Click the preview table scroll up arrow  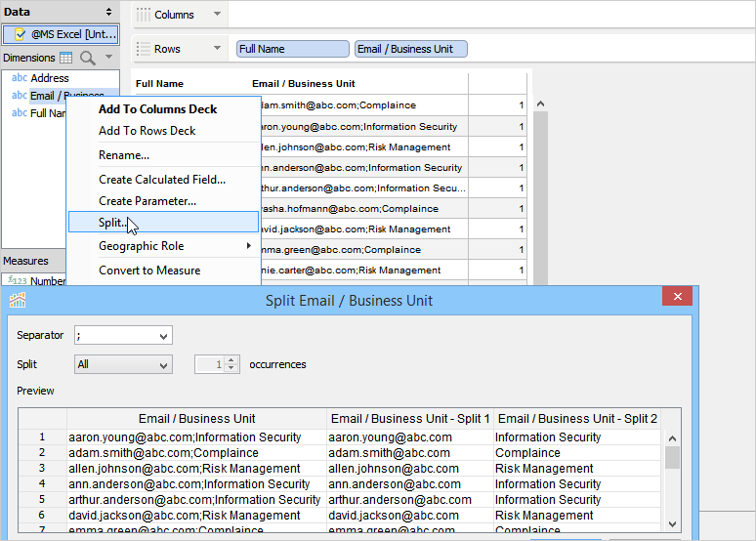[x=672, y=438]
